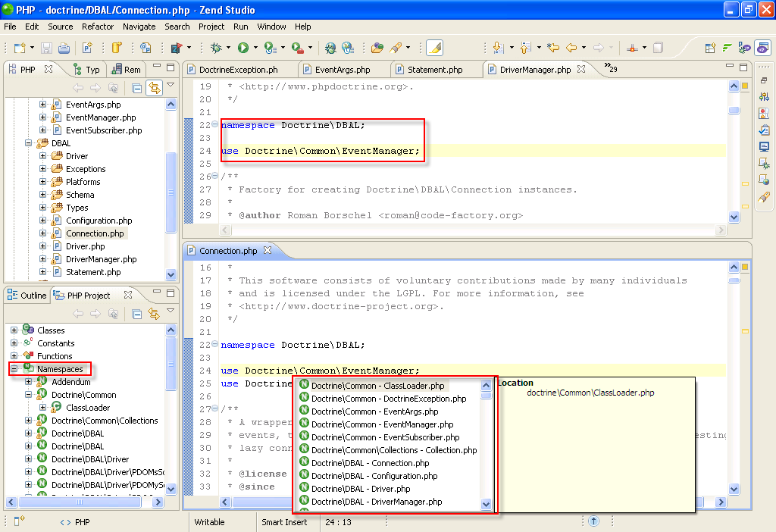Collapse the Doctrine\Common namespace node
This screenshot has height=532, width=776.
click(x=29, y=395)
